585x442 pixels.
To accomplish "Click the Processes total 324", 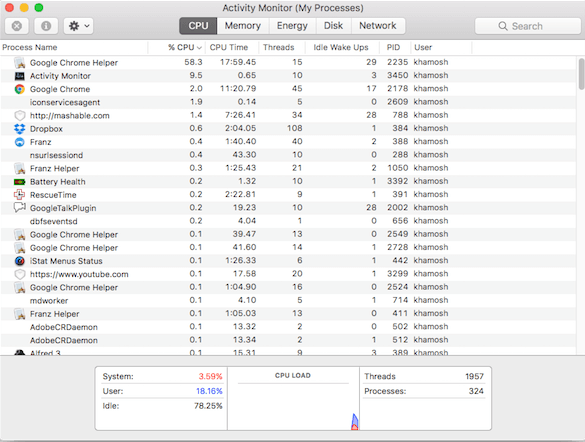I will click(x=476, y=391).
